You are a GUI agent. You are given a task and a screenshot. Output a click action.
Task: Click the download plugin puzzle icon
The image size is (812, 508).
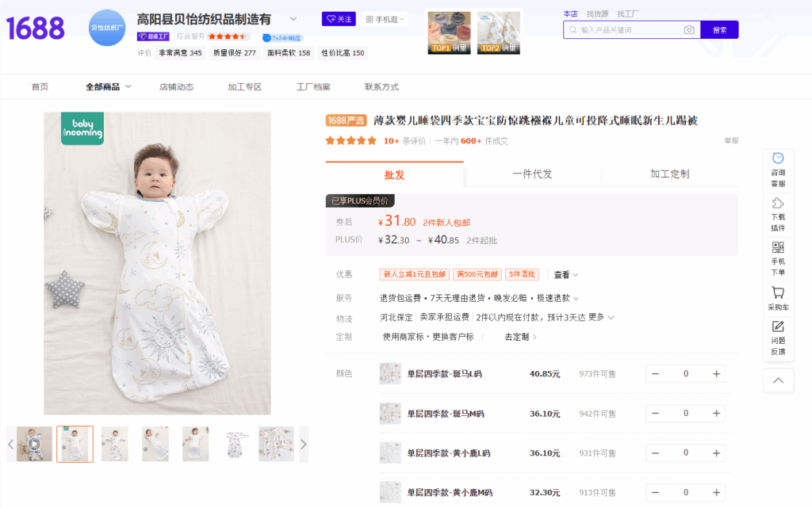tap(778, 203)
